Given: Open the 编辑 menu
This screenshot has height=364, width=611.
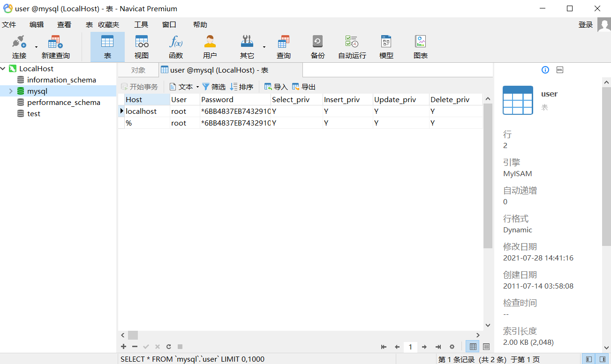Looking at the screenshot, I should [37, 25].
